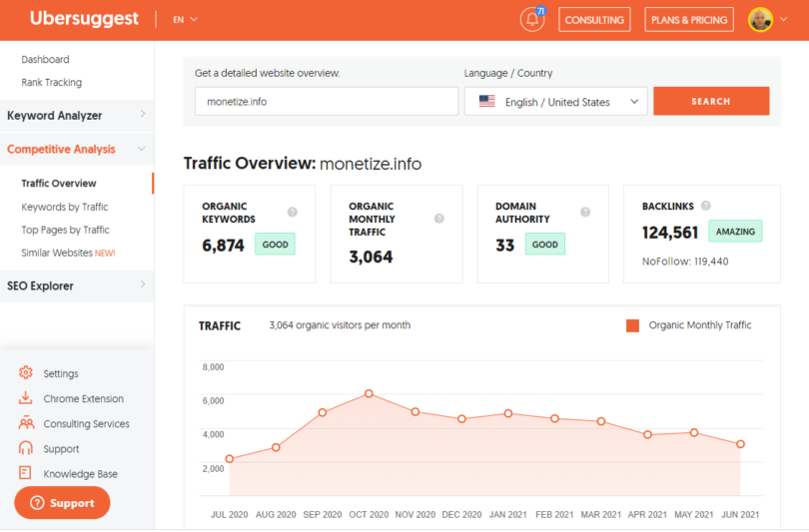The height and width of the screenshot is (532, 809).
Task: Open PLANS & PRICING
Action: (x=689, y=20)
